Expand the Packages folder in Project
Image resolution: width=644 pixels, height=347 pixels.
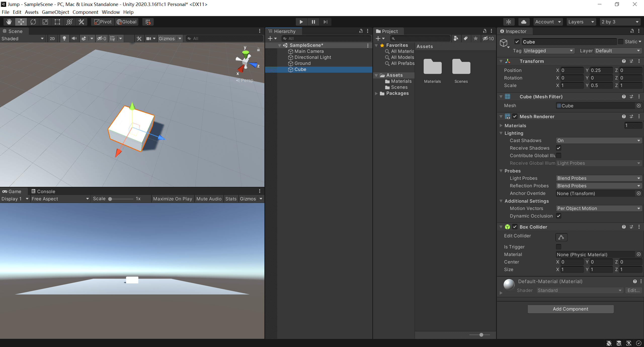pos(376,93)
